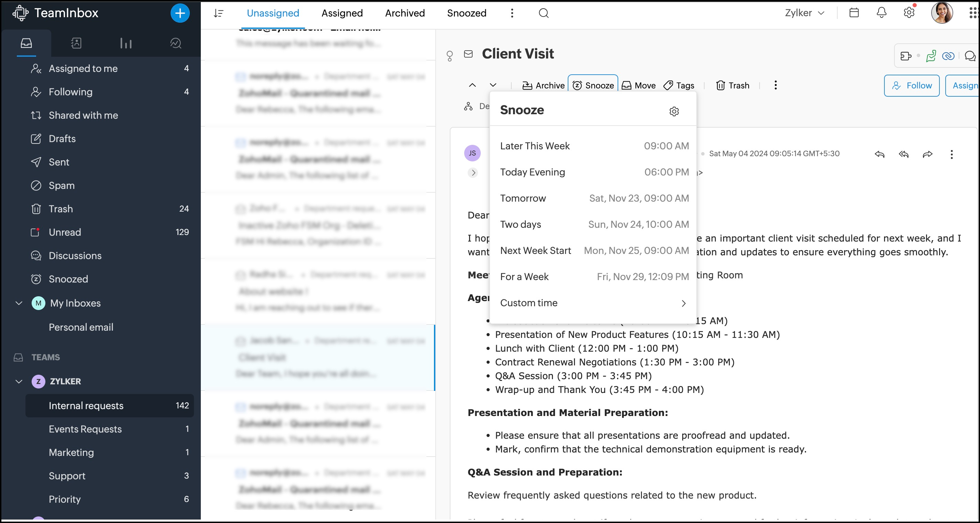Click the notifications bell icon
The image size is (980, 523).
pos(881,13)
